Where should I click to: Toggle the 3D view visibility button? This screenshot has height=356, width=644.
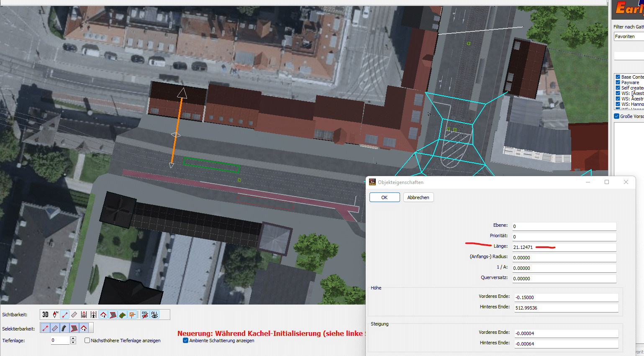coord(46,315)
